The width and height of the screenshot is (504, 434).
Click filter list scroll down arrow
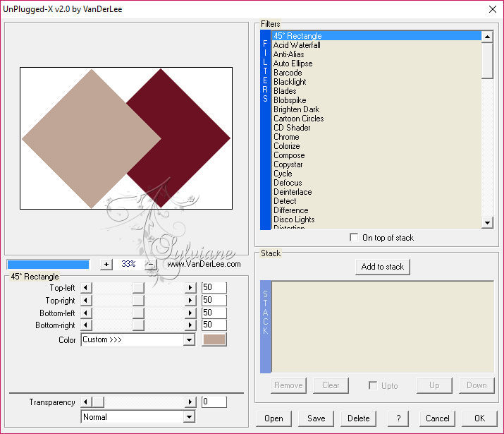click(487, 222)
